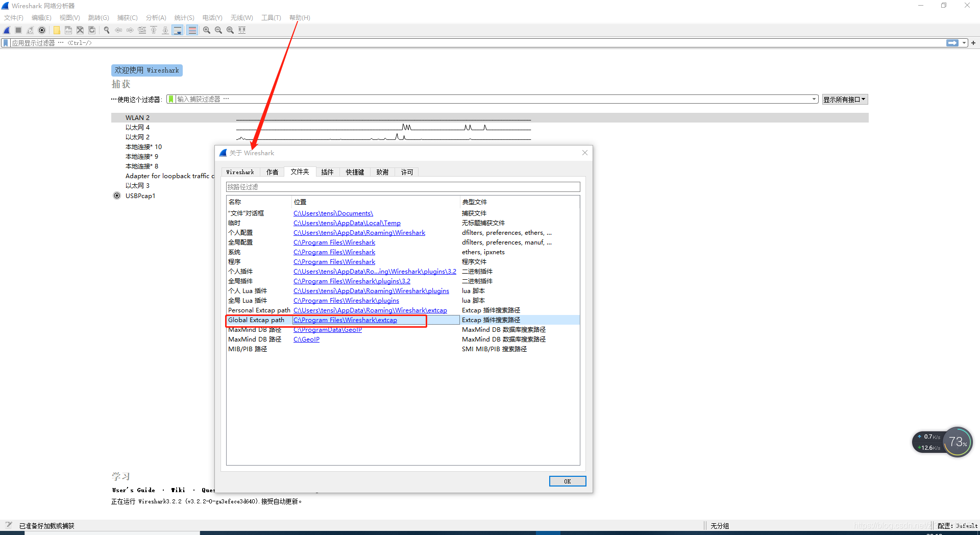
Task: Open plugins\3.2 global plugin path link
Action: [x=352, y=281]
